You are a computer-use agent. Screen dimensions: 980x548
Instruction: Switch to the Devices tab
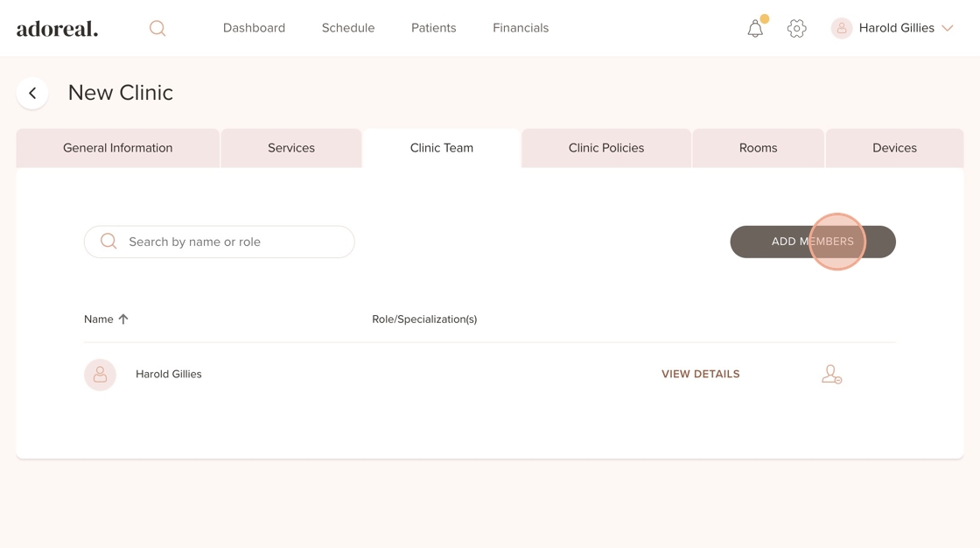894,148
